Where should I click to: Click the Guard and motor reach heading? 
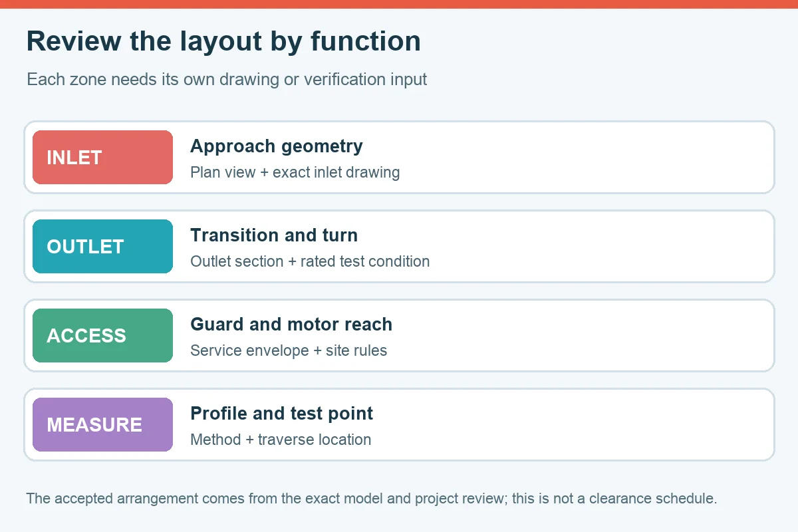click(x=291, y=325)
